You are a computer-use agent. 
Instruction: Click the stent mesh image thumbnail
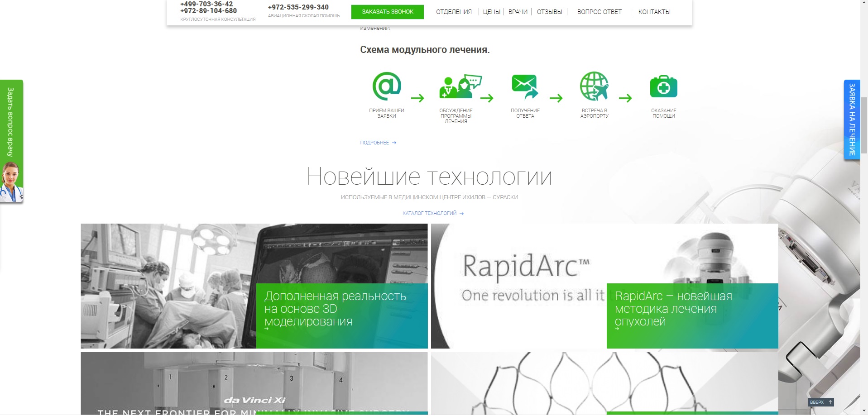click(604, 383)
